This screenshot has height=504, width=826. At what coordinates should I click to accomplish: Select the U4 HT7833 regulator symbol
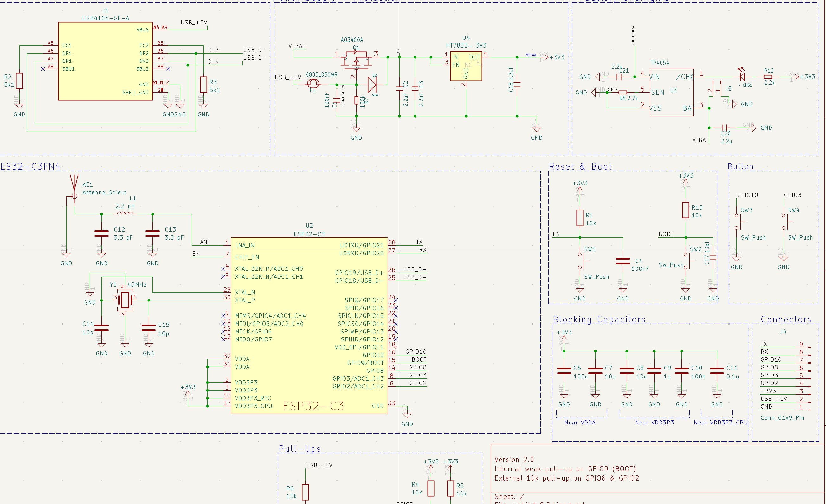(x=466, y=66)
